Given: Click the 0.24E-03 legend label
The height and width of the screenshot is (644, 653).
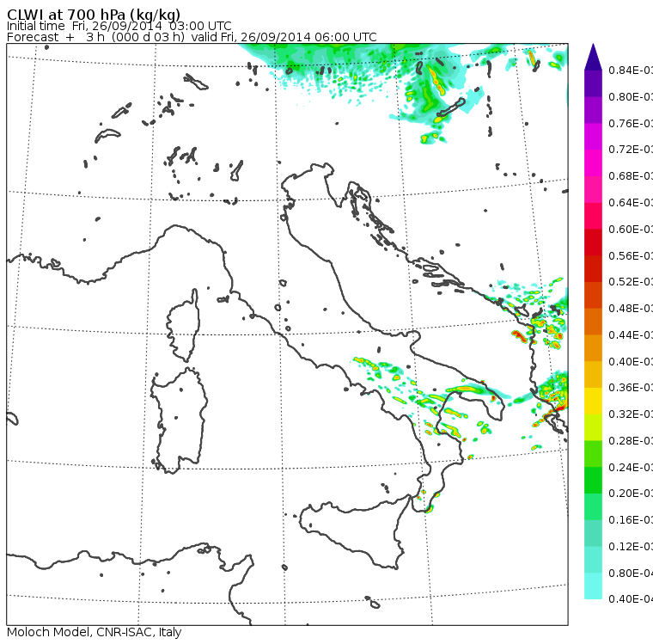Looking at the screenshot, I should tap(631, 467).
